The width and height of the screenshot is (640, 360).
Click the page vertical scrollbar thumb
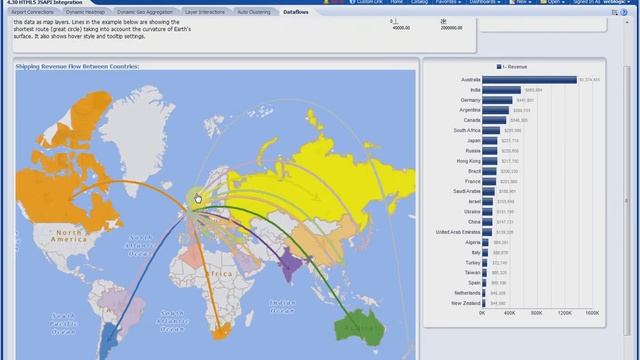point(627,200)
